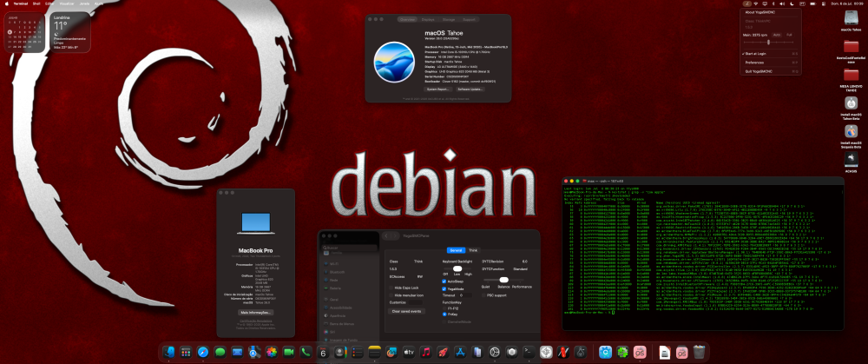Uncheck YogaMode in YogaSMCPane
The width and height of the screenshot is (868, 364).
point(444,289)
